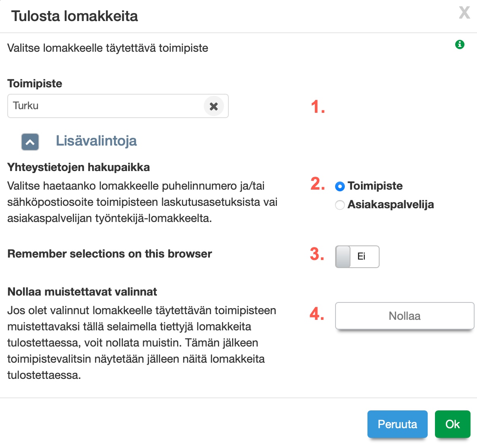Image resolution: width=477 pixels, height=448 pixels.
Task: Close the Tulosta lomakkeita dialog with X
Action: click(464, 13)
